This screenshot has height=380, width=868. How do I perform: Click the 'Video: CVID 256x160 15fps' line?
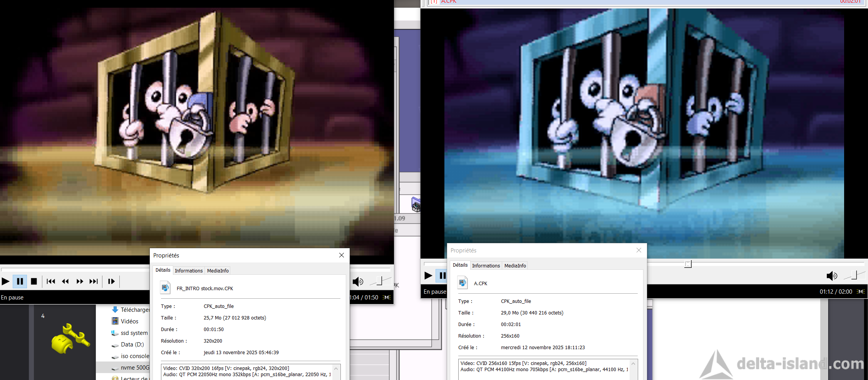(524, 363)
